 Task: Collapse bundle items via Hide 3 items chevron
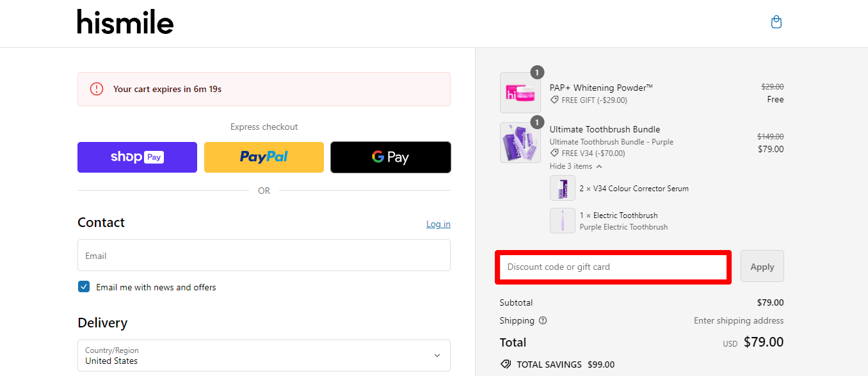[599, 166]
